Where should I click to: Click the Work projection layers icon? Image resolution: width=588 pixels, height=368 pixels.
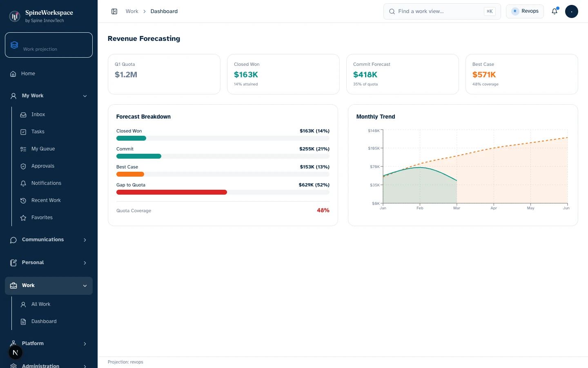[x=14, y=45]
